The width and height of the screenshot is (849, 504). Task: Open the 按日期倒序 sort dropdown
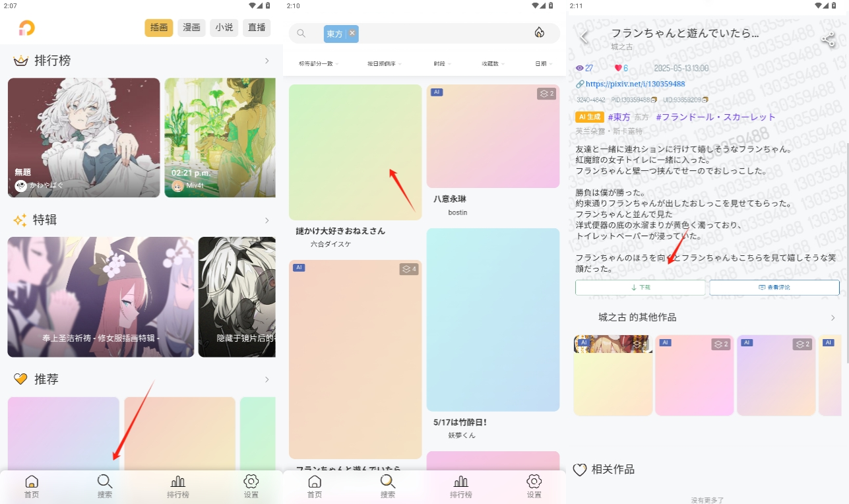pyautogui.click(x=384, y=64)
